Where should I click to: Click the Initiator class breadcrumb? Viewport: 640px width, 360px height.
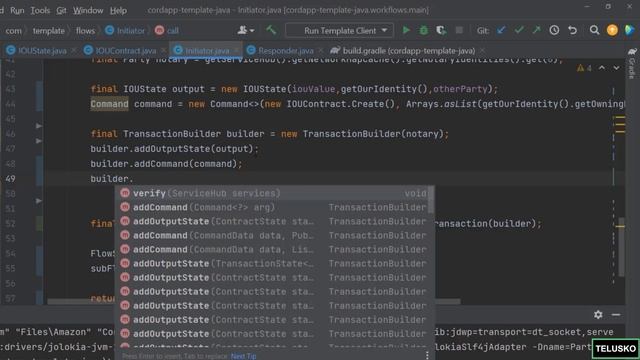tap(125, 31)
